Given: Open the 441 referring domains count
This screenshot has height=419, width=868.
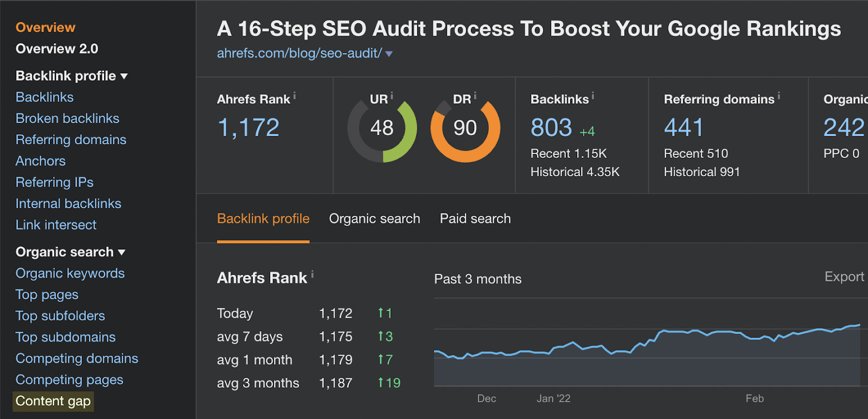Looking at the screenshot, I should (x=684, y=128).
